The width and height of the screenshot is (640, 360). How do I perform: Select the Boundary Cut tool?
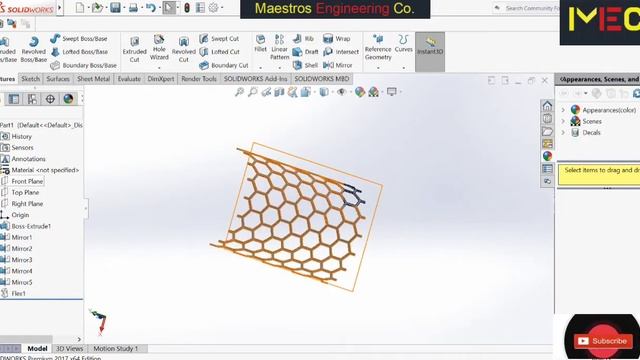point(224,65)
